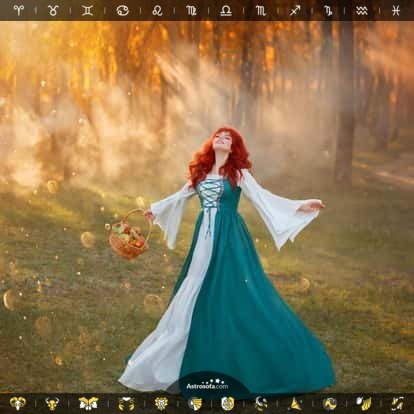This screenshot has width=414, height=414.
Task: Visit the Astrosofa.com logo link
Action: click(x=207, y=384)
